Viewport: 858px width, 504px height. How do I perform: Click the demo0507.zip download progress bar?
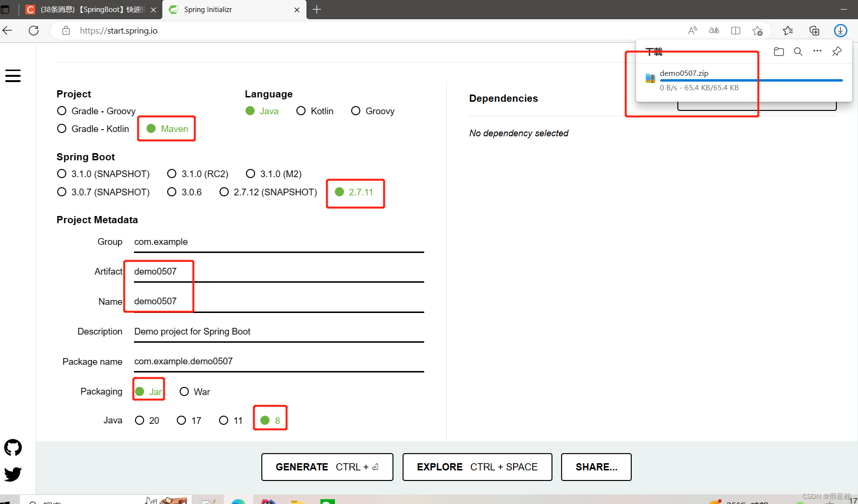pyautogui.click(x=751, y=81)
